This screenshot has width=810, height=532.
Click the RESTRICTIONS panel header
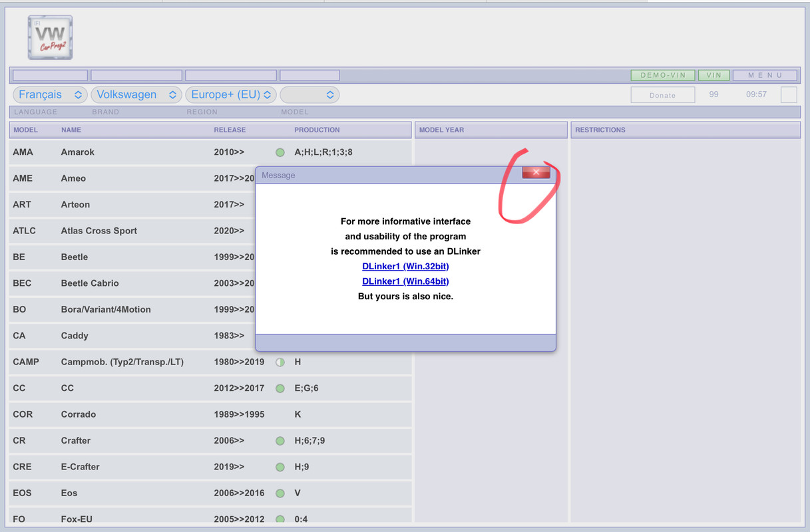(x=686, y=130)
